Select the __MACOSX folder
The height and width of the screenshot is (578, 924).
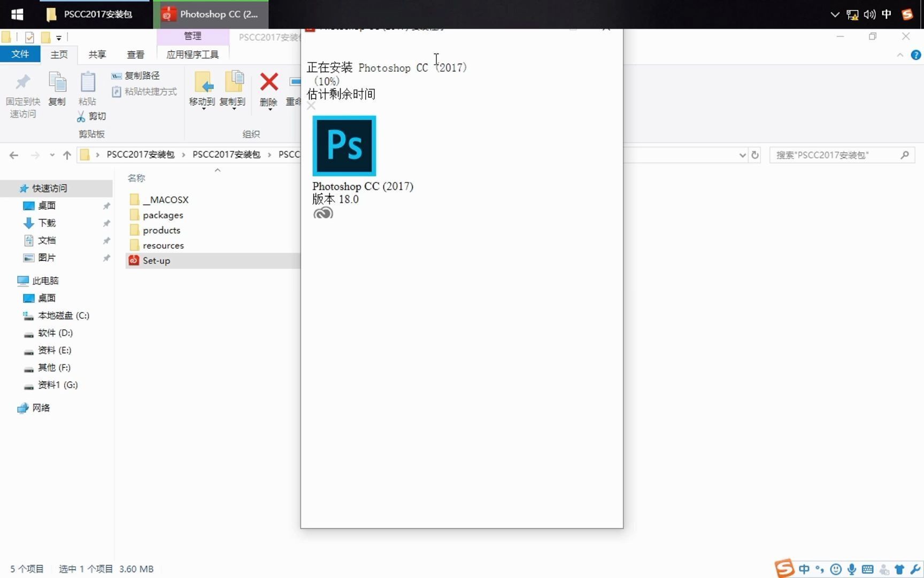159,200
